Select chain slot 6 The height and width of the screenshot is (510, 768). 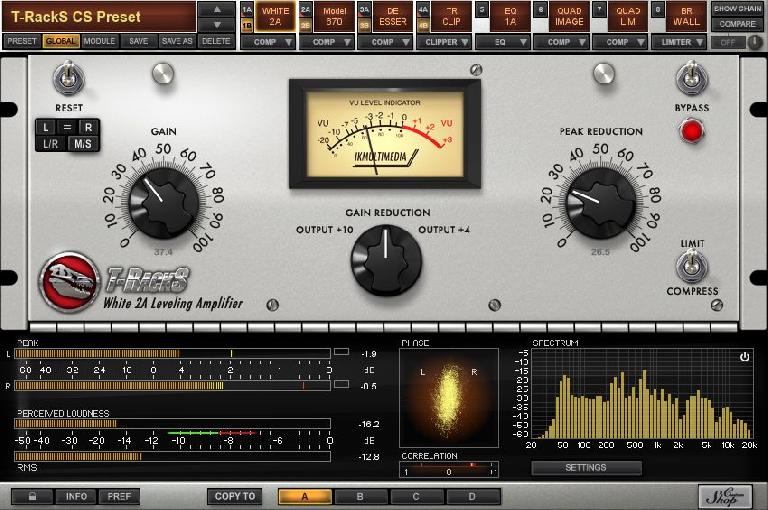click(x=541, y=9)
